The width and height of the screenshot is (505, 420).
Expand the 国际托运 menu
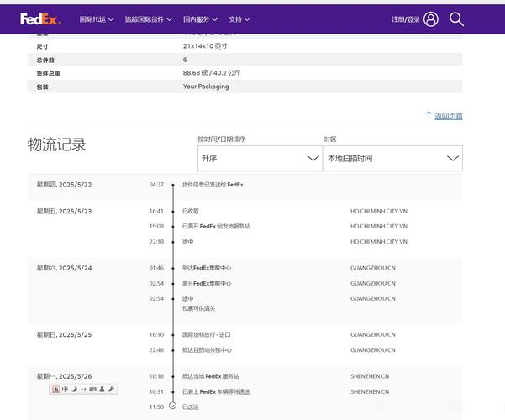(x=96, y=18)
